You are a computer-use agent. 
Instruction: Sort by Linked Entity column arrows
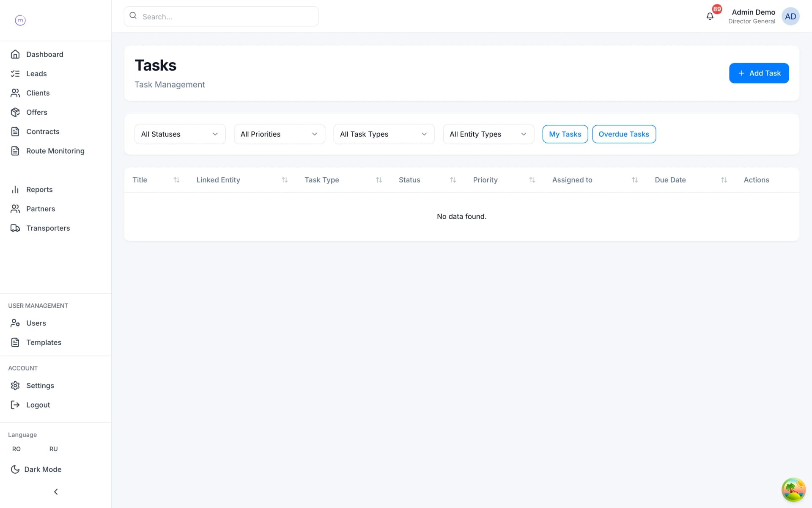[x=285, y=180]
